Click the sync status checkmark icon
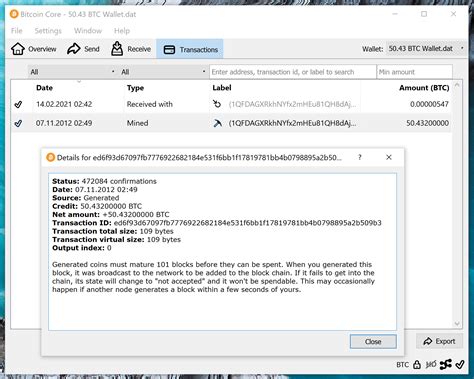 coord(460,365)
